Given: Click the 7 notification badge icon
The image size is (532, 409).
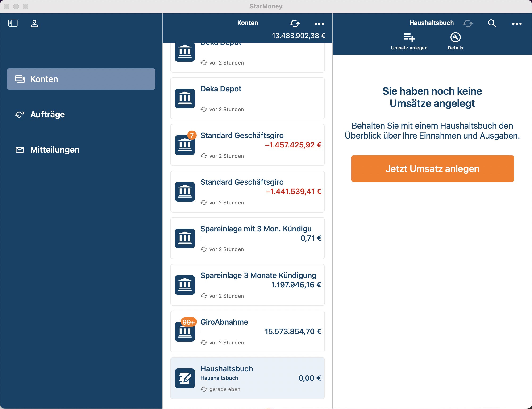Looking at the screenshot, I should (192, 135).
